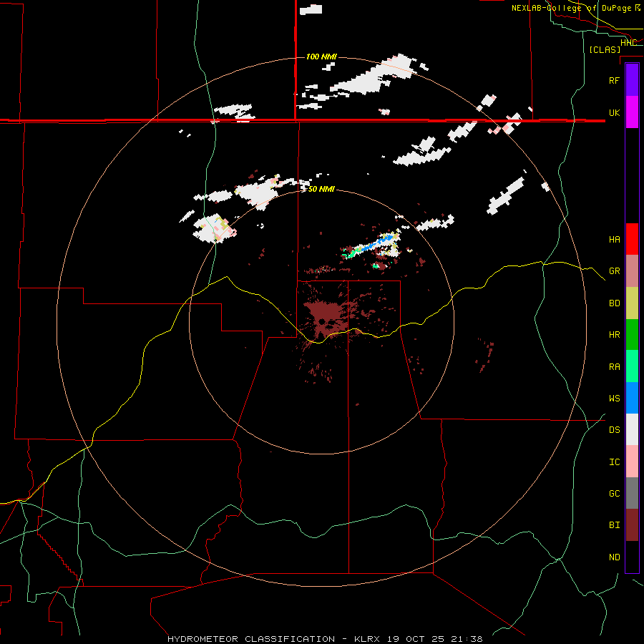Click the blue WS legend swatch
This screenshot has width=644, height=644.
pyautogui.click(x=632, y=398)
